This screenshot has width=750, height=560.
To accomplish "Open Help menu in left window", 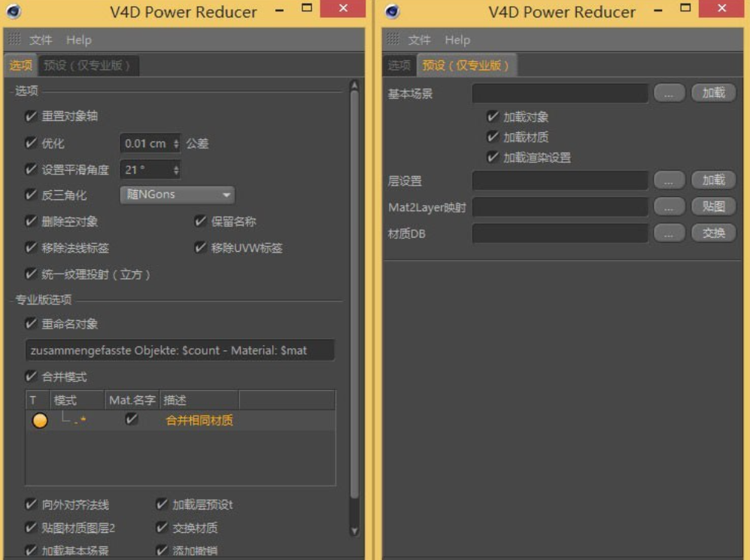I will pos(79,40).
